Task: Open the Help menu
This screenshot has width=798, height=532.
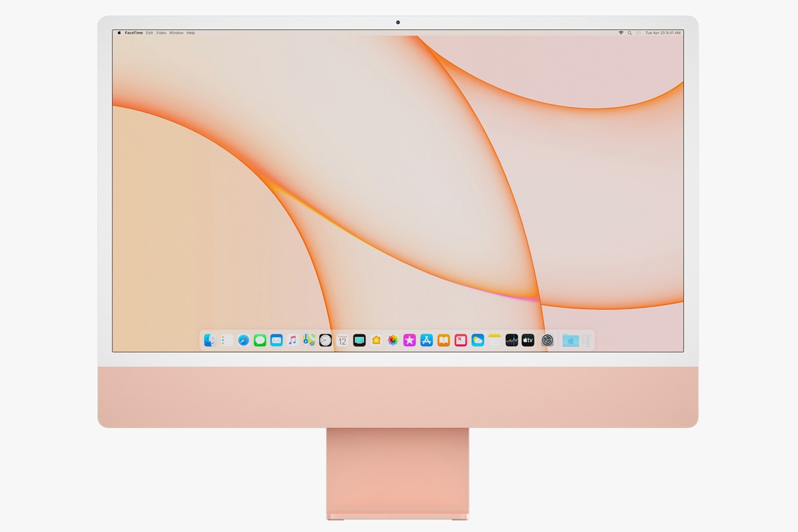Action: 191,33
